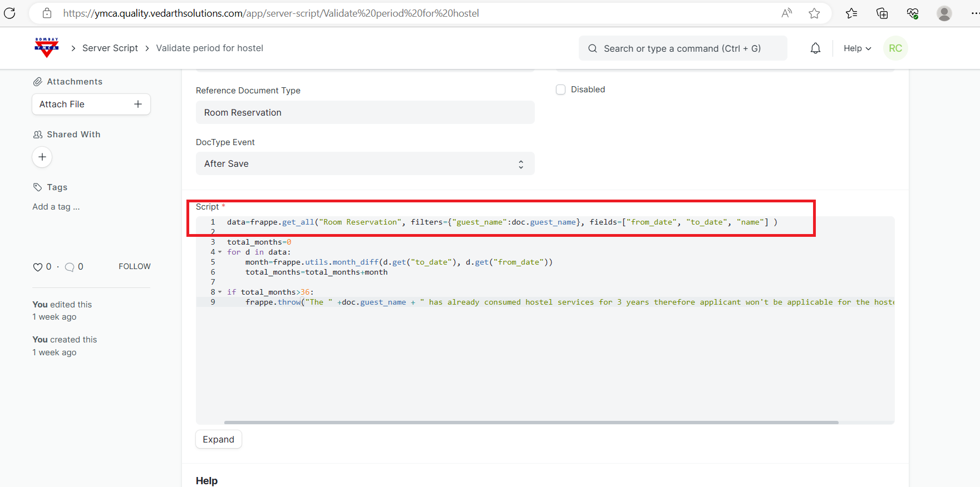Add page to favorites star icon
Screen dimensions: 980x487
tap(814, 13)
